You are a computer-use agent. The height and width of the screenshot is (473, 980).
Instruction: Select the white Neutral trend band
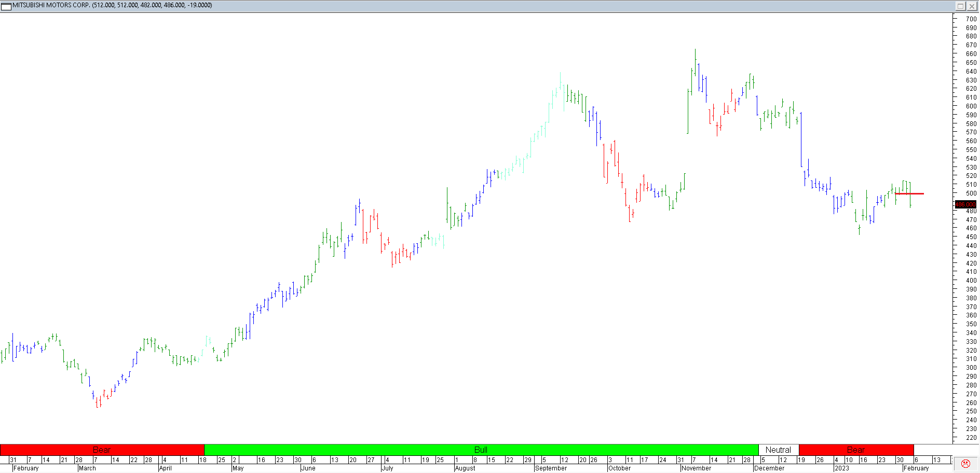(x=778, y=450)
